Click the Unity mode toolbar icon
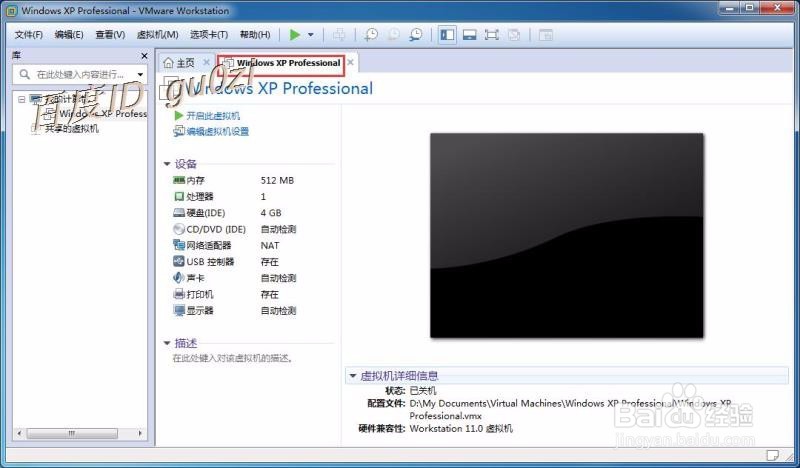 pyautogui.click(x=514, y=35)
